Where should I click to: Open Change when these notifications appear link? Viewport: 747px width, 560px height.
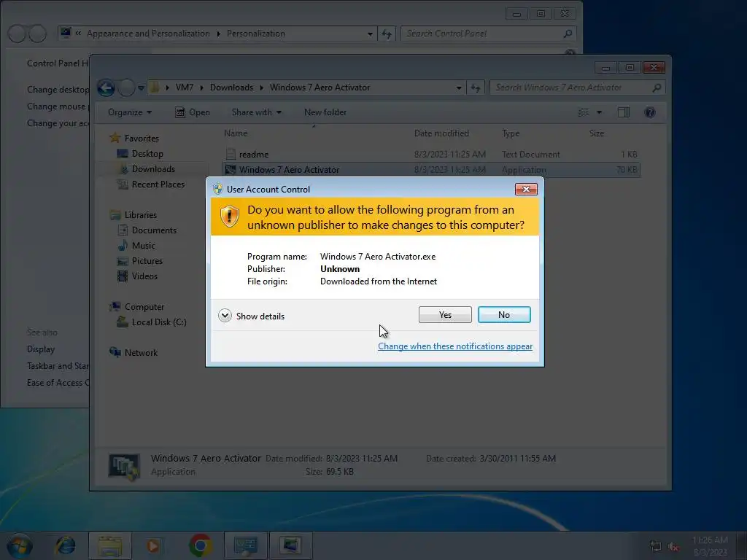(455, 346)
